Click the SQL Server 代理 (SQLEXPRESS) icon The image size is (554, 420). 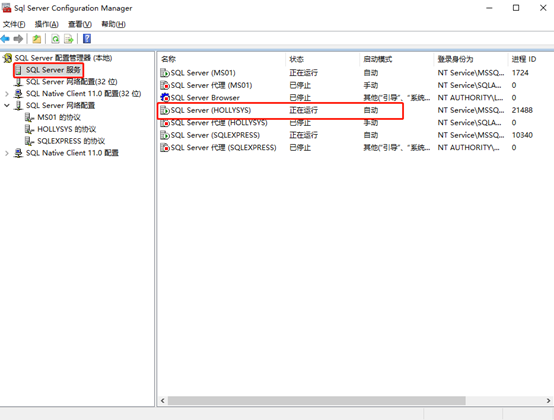point(165,147)
